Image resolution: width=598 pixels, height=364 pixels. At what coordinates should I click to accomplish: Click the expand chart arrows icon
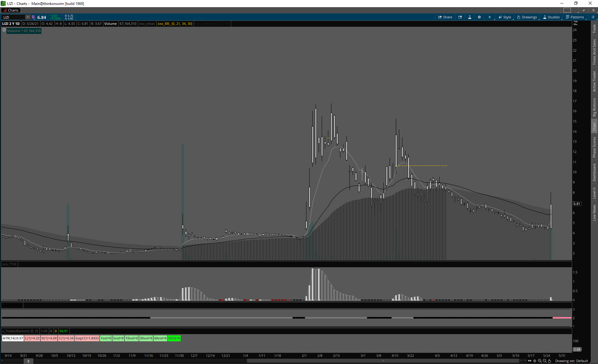coord(530,361)
